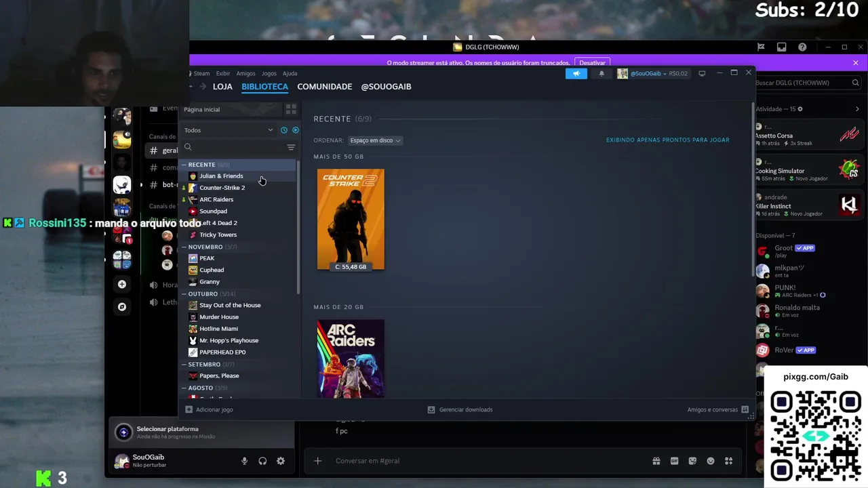Open Discord threads flag icon in header

tap(761, 47)
